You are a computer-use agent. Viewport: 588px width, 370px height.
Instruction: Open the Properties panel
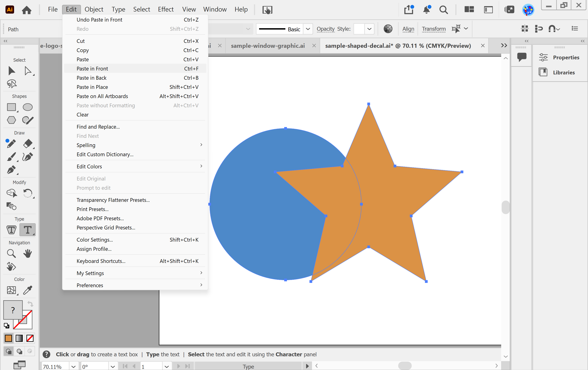point(559,57)
